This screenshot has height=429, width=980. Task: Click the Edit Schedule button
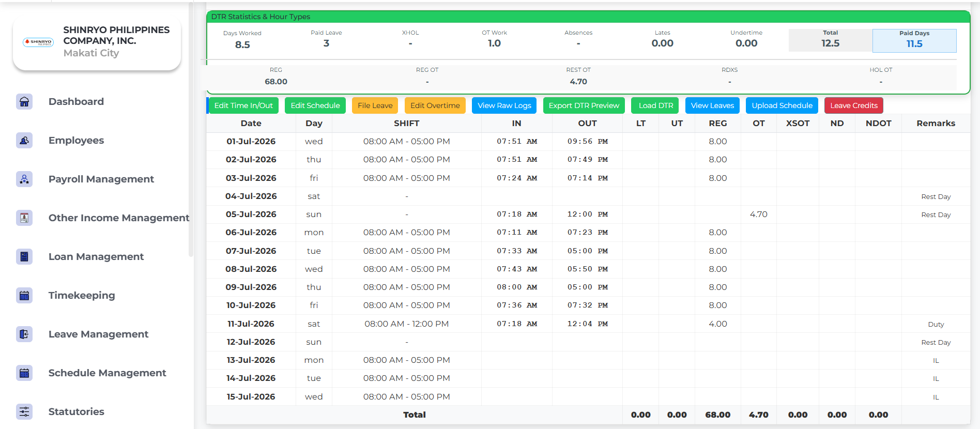[x=315, y=105]
